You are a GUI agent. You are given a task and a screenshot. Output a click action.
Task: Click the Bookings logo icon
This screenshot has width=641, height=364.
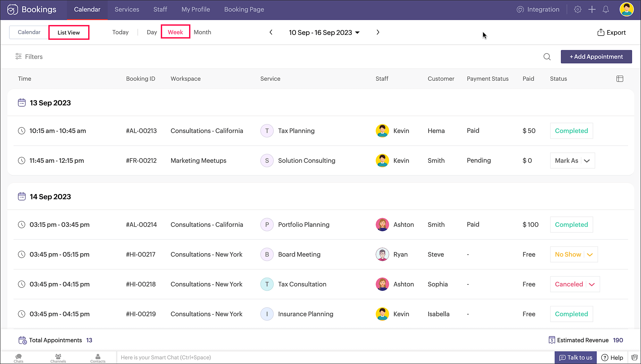(12, 9)
